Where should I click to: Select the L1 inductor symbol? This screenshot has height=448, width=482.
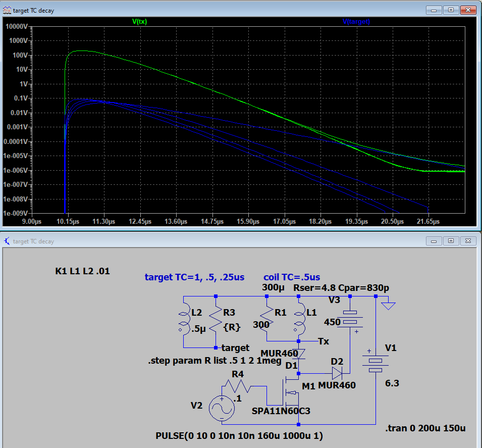click(x=300, y=319)
